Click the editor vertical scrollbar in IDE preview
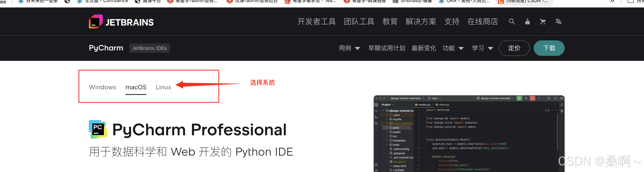This screenshot has width=644, height=172. [557, 131]
